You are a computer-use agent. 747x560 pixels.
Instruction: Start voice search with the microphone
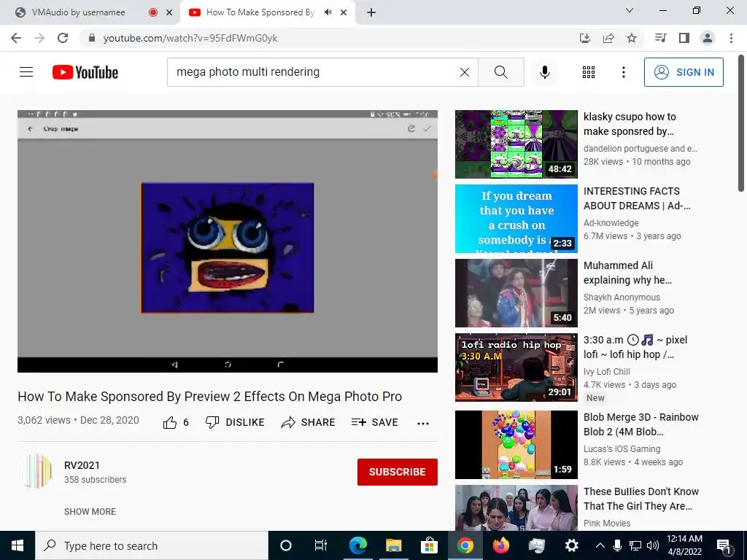(544, 72)
